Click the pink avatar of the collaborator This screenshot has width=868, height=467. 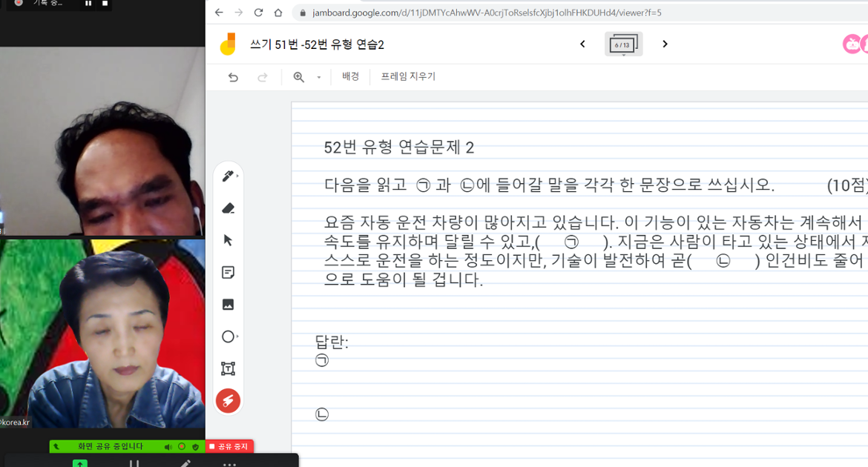852,44
